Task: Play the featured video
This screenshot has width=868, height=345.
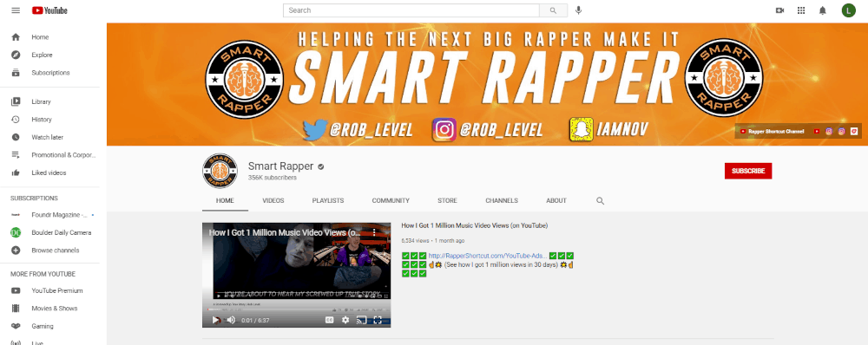Action: pyautogui.click(x=216, y=320)
